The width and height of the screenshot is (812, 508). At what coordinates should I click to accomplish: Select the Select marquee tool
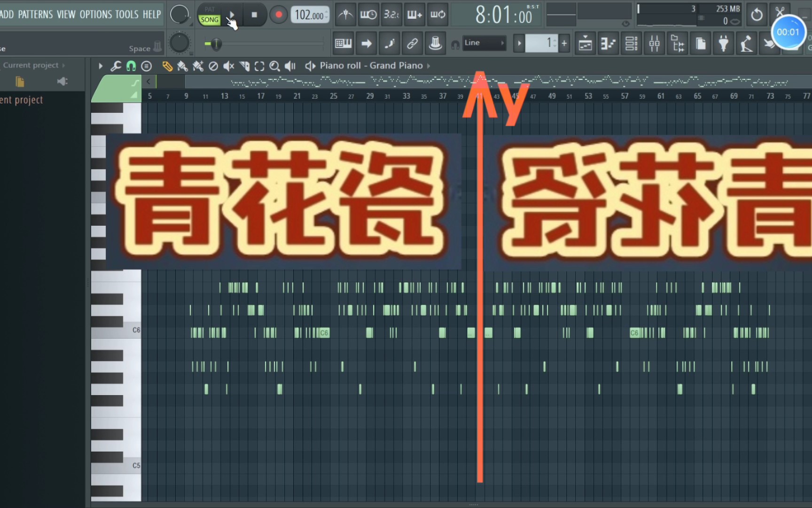click(x=259, y=66)
